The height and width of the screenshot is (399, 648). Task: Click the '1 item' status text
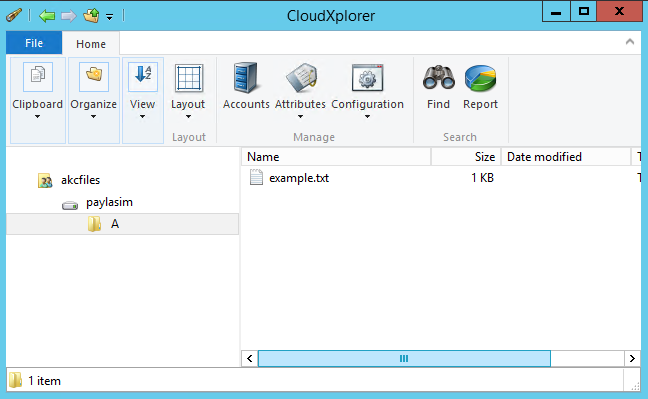tap(44, 381)
